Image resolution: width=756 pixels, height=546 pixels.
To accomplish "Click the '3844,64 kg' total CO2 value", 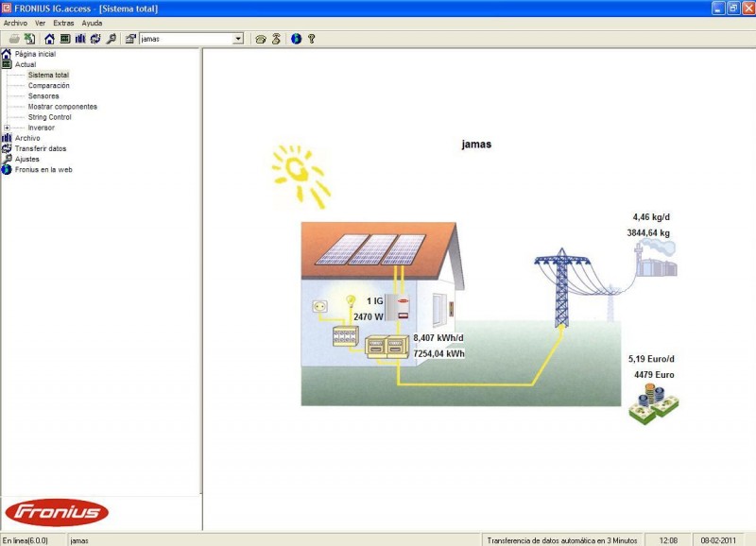I will click(x=648, y=233).
